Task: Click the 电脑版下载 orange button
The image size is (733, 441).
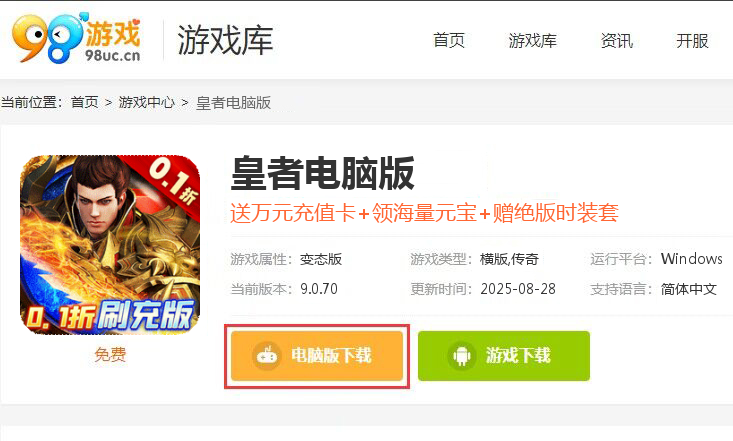Action: coord(317,356)
